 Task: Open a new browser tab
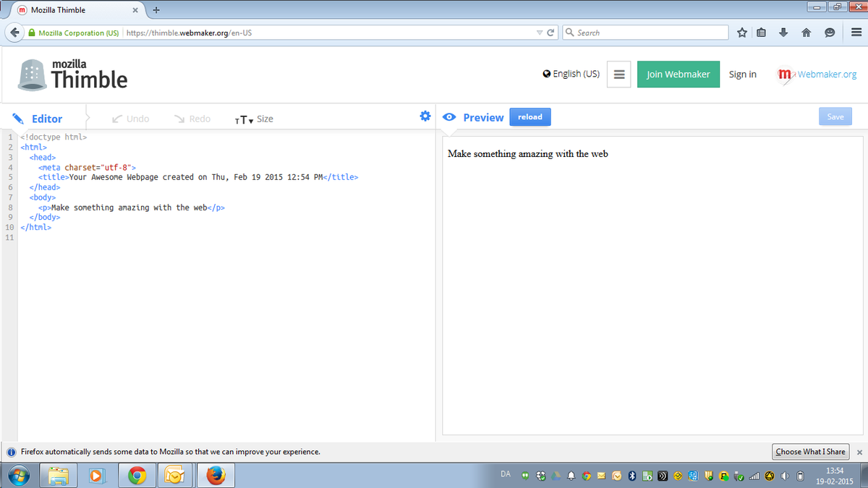(x=156, y=10)
